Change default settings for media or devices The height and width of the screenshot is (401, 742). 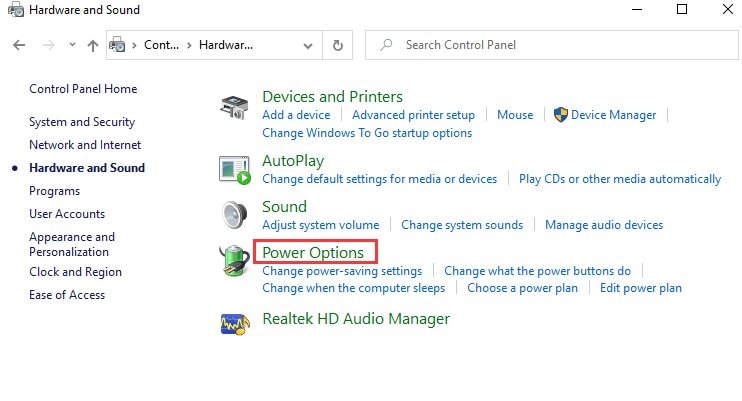point(380,179)
